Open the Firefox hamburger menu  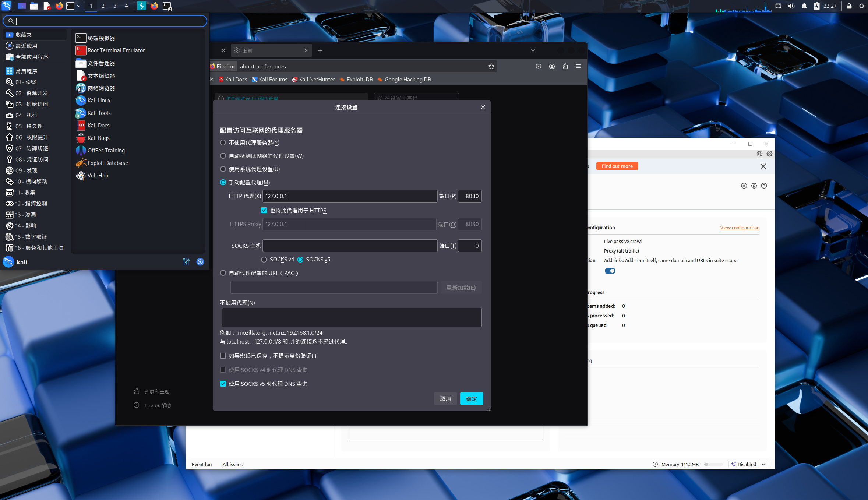pos(578,66)
